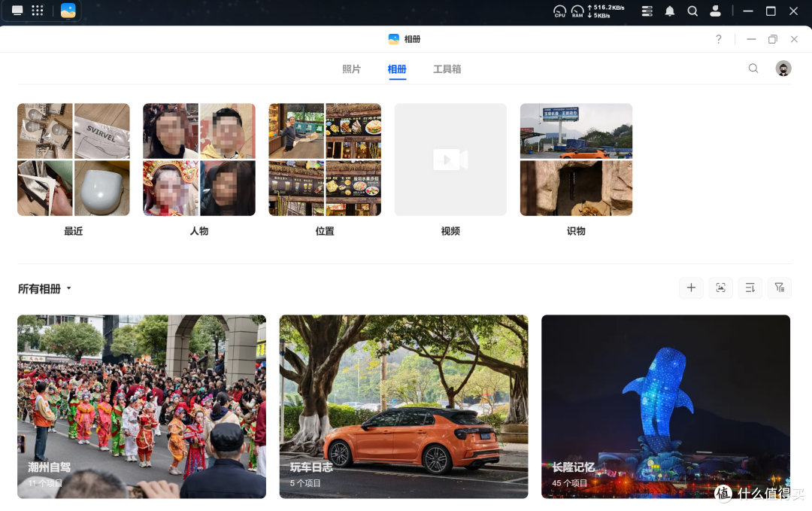Open the task manager list icon
The image size is (812, 511).
click(647, 11)
